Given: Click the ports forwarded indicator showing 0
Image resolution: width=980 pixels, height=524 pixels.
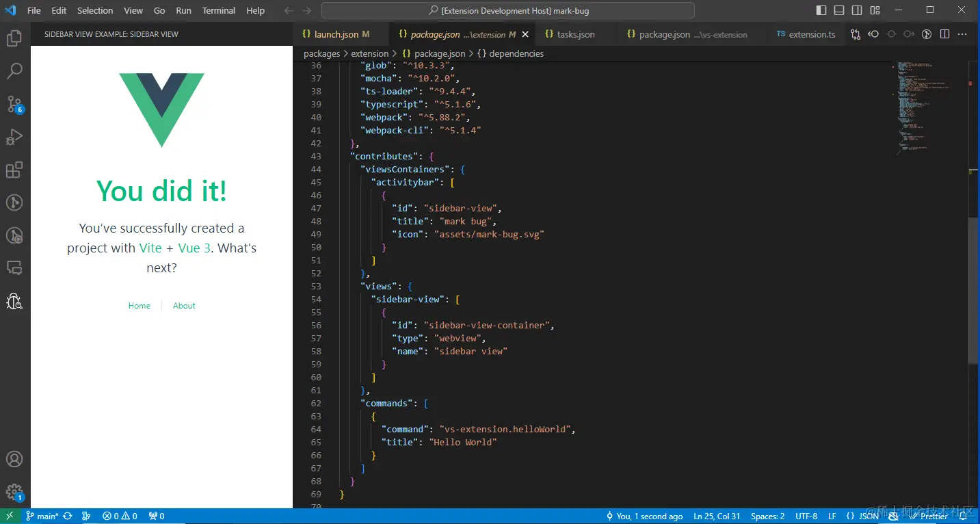Looking at the screenshot, I should (x=157, y=516).
